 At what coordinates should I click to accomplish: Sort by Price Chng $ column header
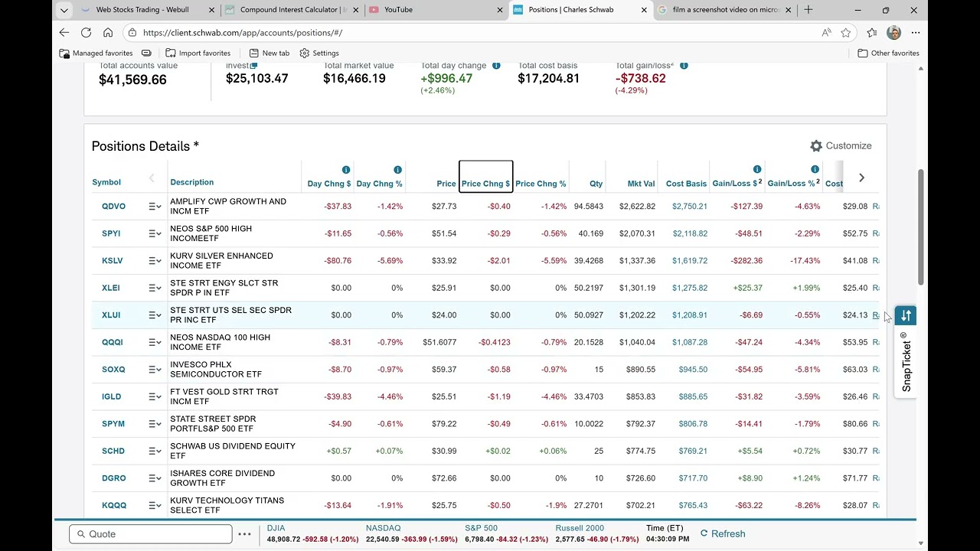(x=485, y=184)
